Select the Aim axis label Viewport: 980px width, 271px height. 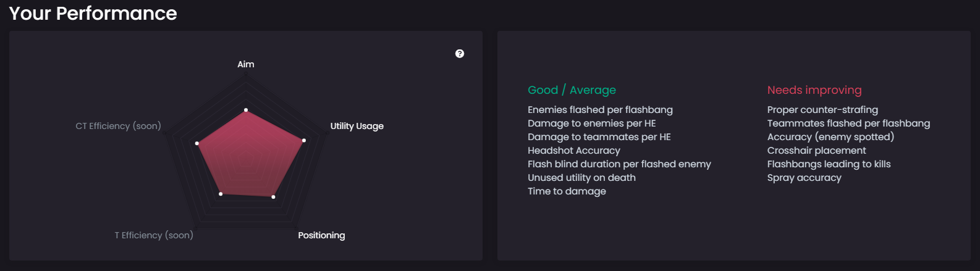point(246,64)
